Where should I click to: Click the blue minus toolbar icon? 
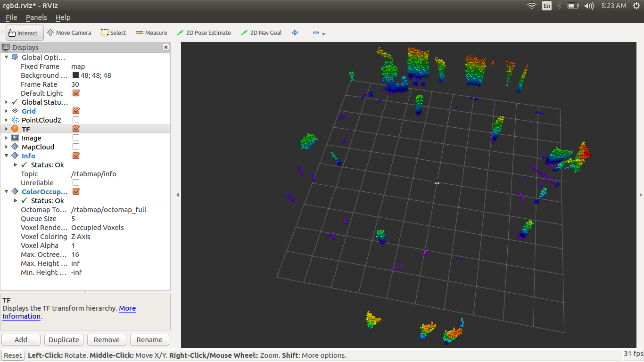point(316,33)
